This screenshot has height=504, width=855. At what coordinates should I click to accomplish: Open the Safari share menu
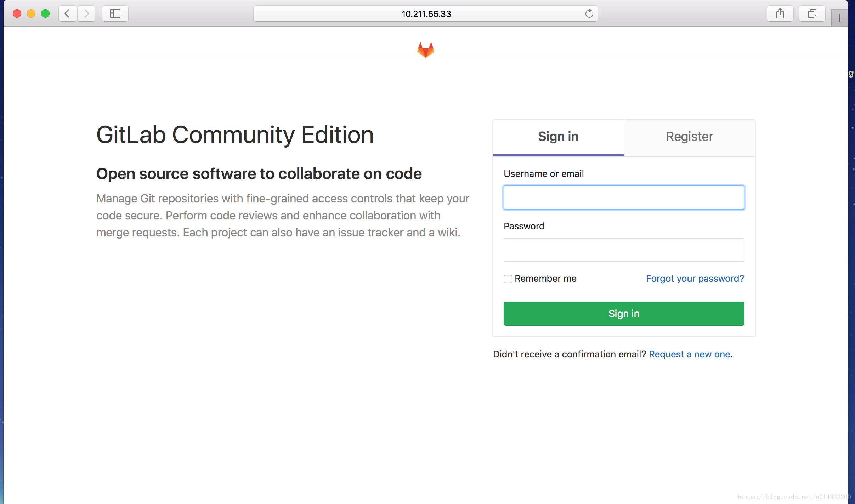(x=780, y=14)
